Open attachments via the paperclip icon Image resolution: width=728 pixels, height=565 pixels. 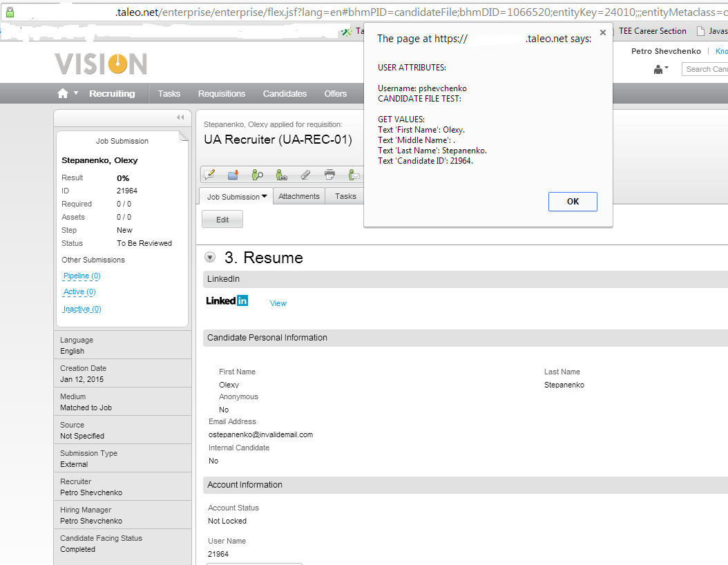tap(305, 174)
